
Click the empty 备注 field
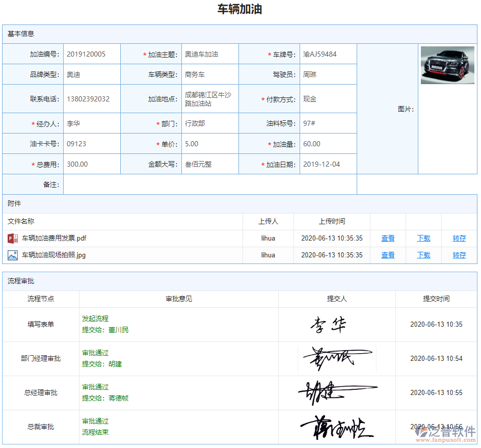pyautogui.click(x=204, y=184)
